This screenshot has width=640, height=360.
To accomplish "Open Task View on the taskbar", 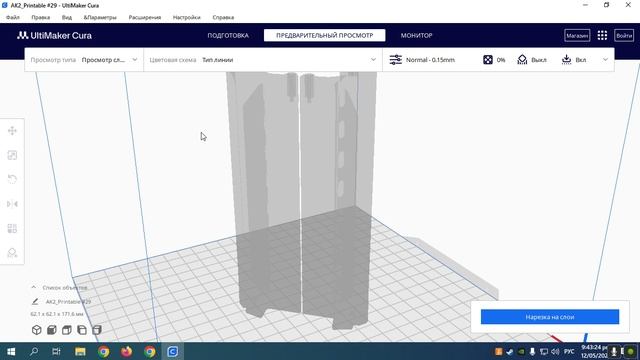I will click(x=56, y=351).
